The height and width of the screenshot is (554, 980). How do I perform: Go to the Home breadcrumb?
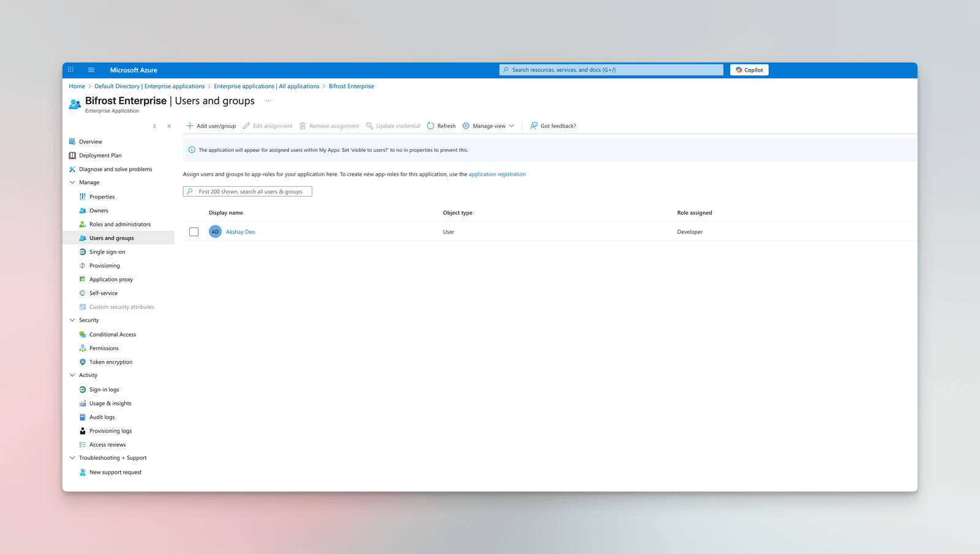point(77,86)
